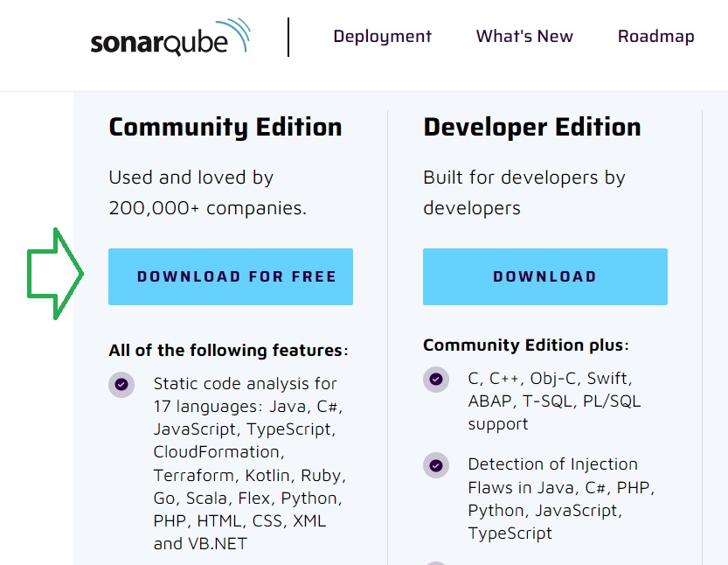
Task: Click the checkmark beside Static code analysis
Action: pyautogui.click(x=121, y=385)
